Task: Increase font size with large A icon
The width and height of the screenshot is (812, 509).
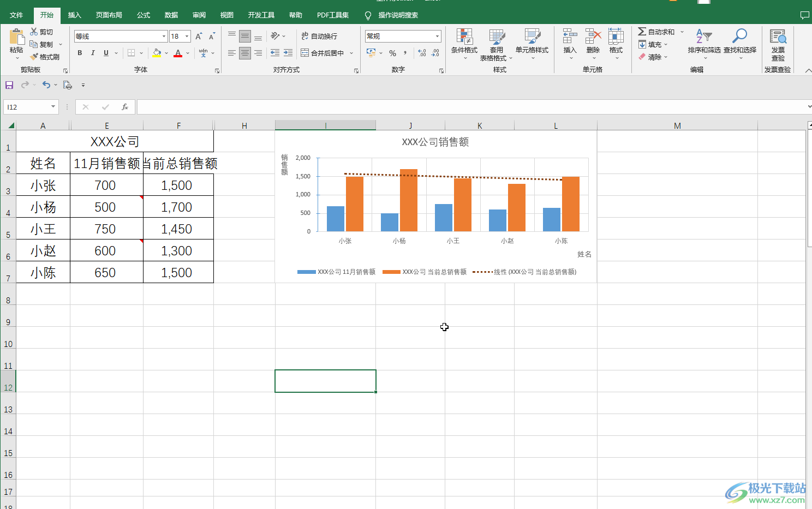Action: [x=199, y=36]
